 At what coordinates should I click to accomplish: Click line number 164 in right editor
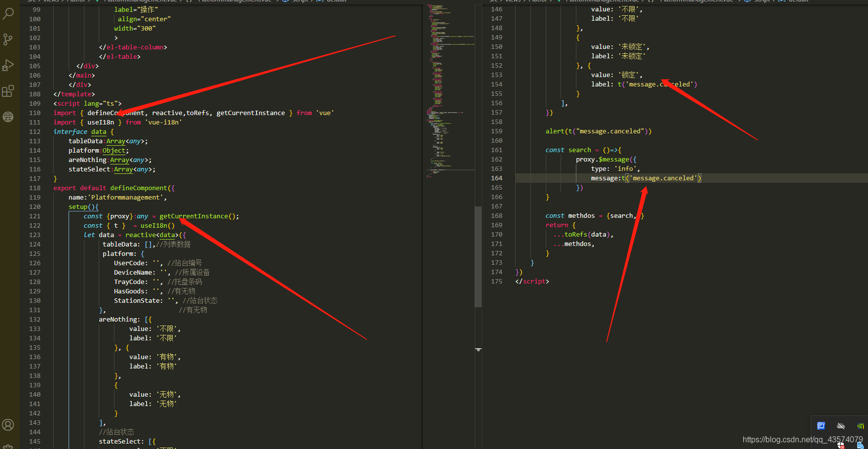(496, 178)
